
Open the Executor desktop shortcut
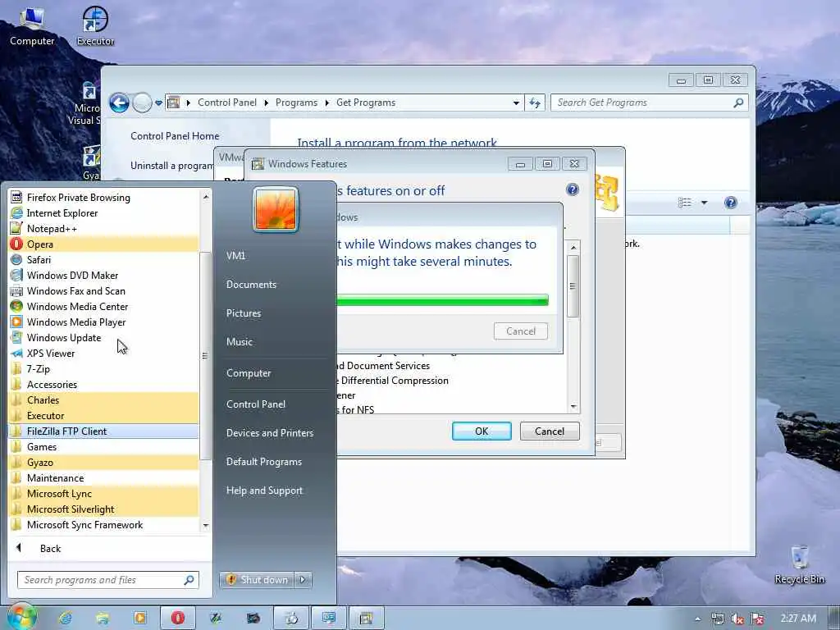[95, 27]
